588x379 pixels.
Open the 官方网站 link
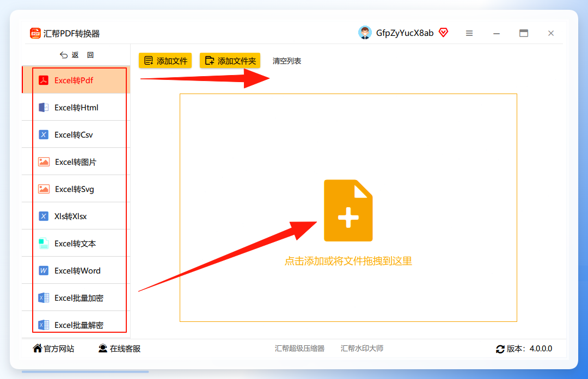coord(59,349)
